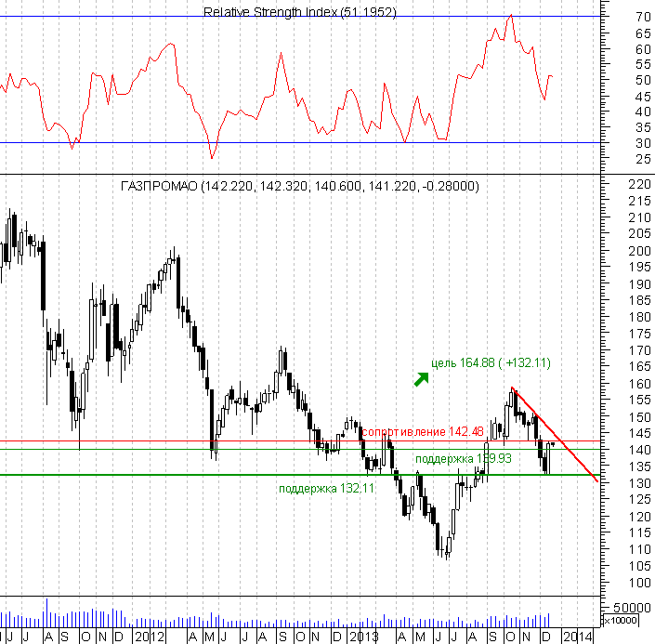Click the 2014 year marker on time axis
The image size is (655, 644).
(577, 637)
